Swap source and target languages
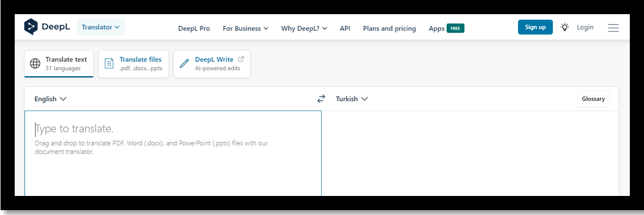Viewport: 644px width, 215px height. tap(321, 99)
